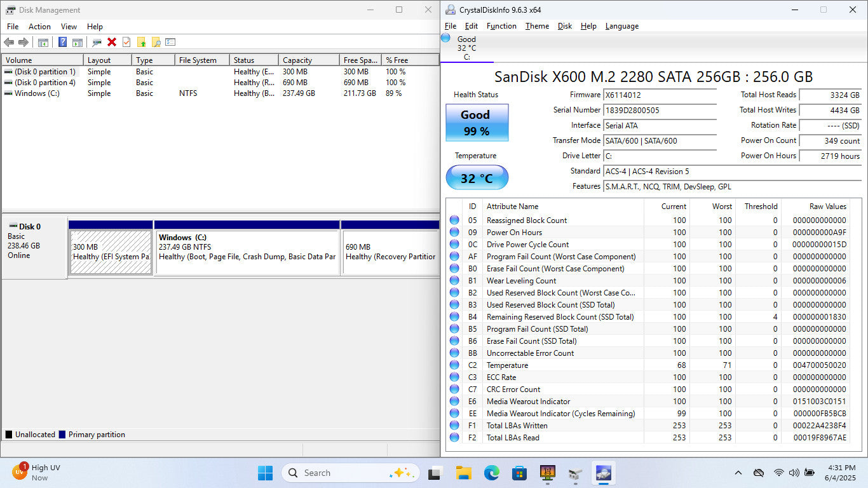The width and height of the screenshot is (868, 488).
Task: Open Microsoft Store from the taskbar
Action: [x=519, y=473]
